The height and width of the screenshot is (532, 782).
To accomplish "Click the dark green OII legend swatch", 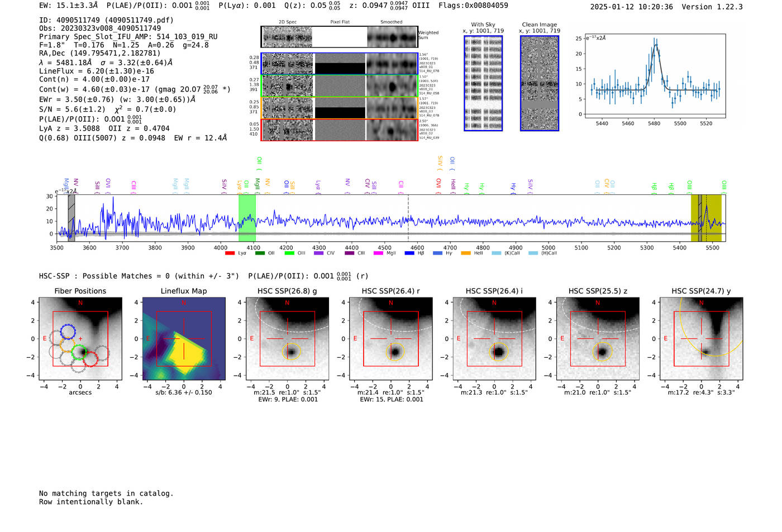I will [x=260, y=253].
